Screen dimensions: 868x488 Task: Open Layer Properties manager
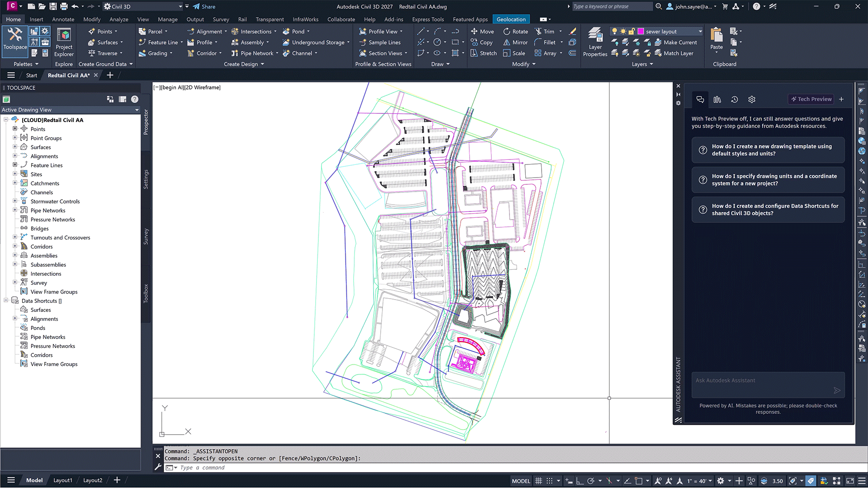tap(595, 42)
